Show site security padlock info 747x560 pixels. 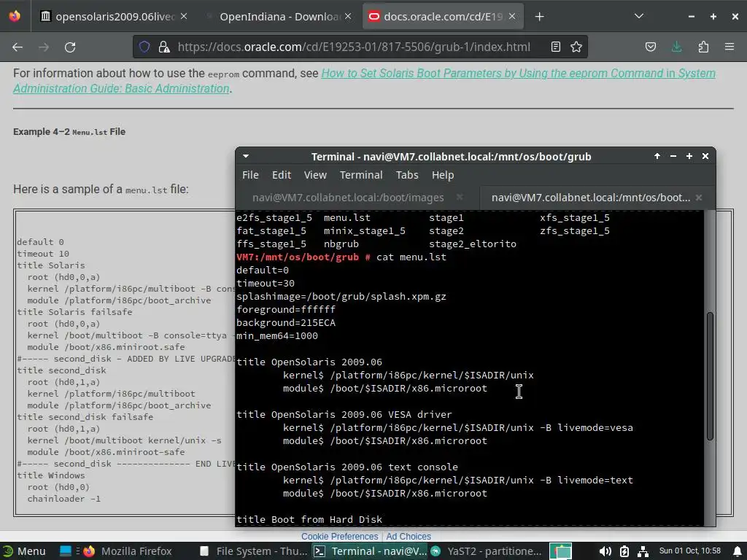[164, 47]
